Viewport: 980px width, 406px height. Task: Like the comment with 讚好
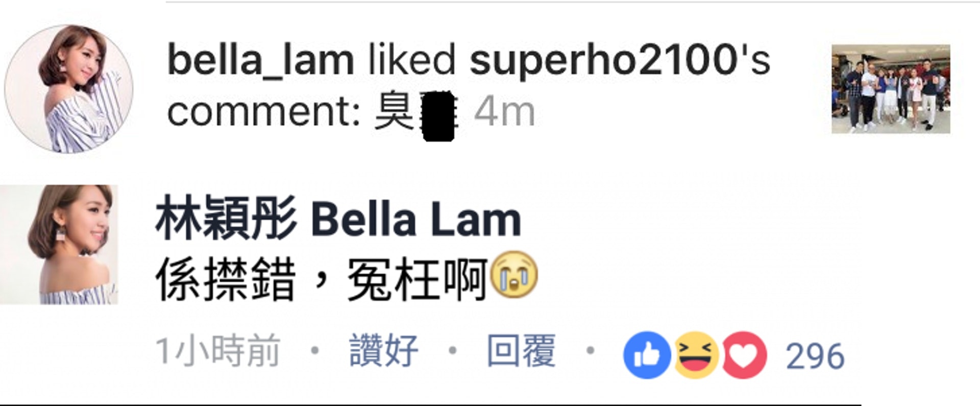pyautogui.click(x=384, y=350)
